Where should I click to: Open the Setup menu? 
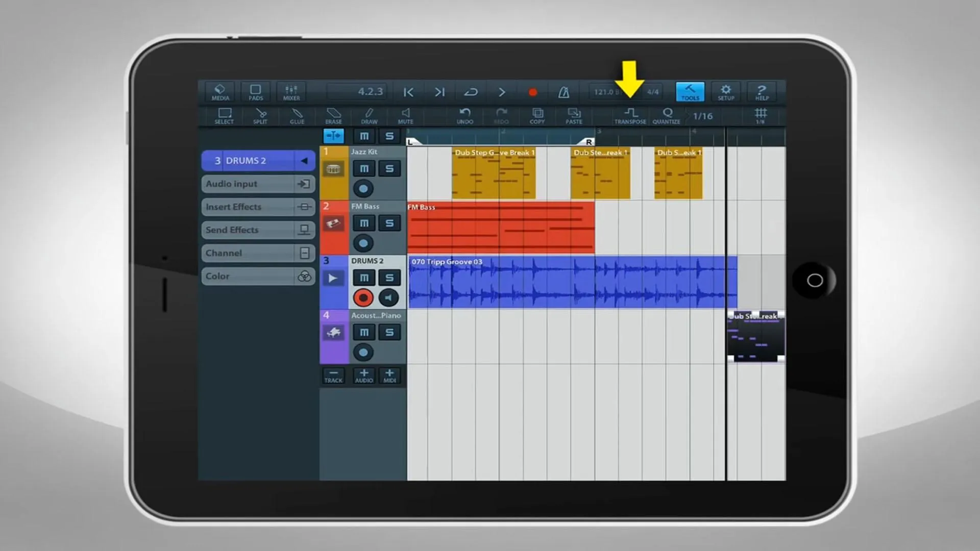pyautogui.click(x=726, y=92)
